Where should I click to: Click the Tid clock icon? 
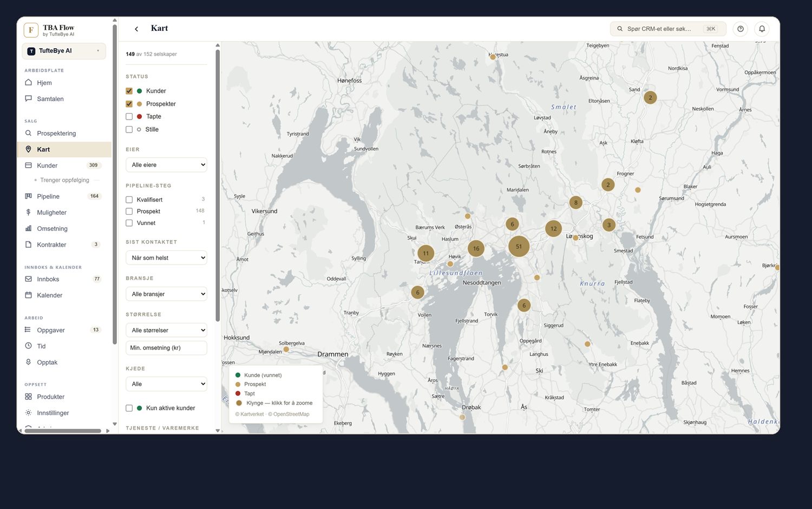[28, 346]
